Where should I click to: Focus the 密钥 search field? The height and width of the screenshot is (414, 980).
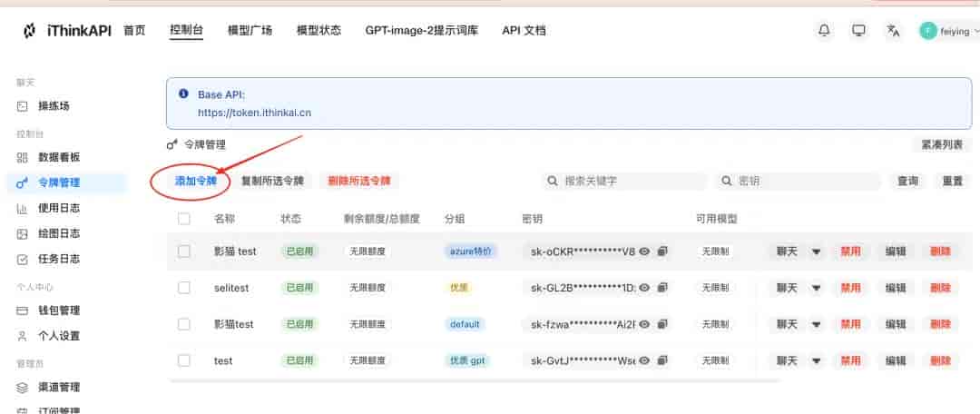799,182
